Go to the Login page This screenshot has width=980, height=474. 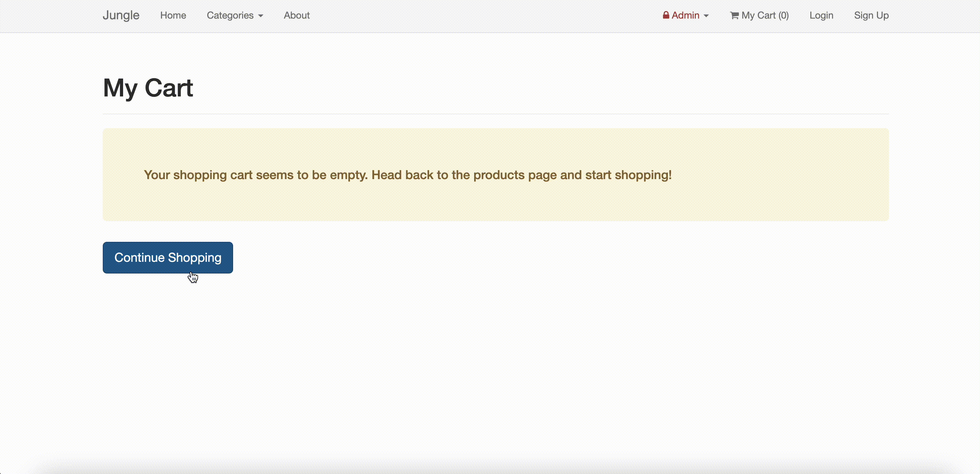pos(821,15)
